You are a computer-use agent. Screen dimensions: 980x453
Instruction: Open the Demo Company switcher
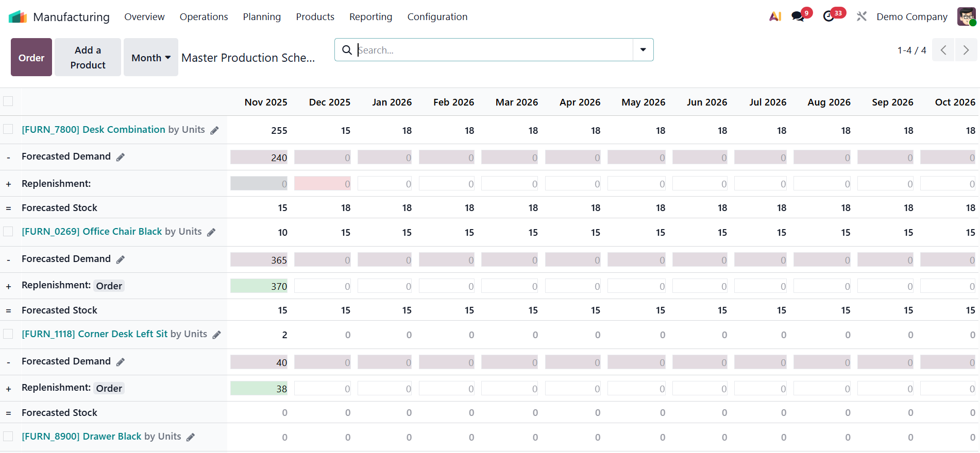911,16
